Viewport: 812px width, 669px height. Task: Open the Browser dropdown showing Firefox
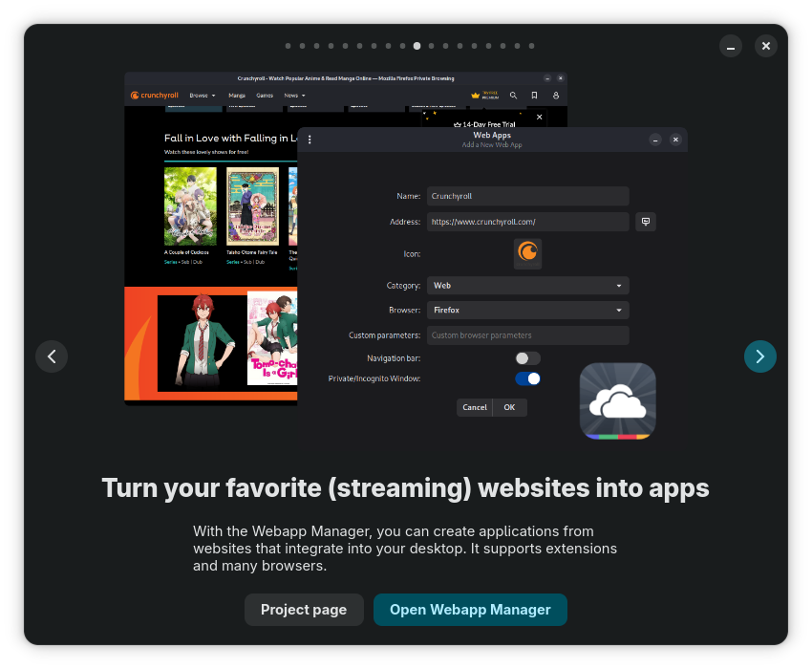(x=527, y=311)
